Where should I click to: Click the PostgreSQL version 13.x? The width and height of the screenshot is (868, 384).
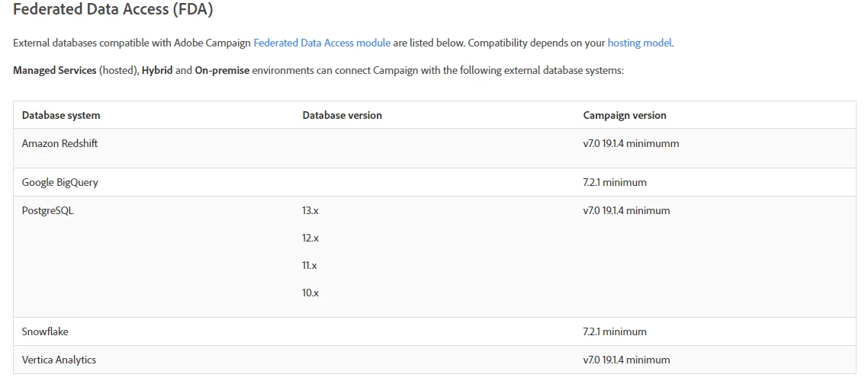(310, 210)
